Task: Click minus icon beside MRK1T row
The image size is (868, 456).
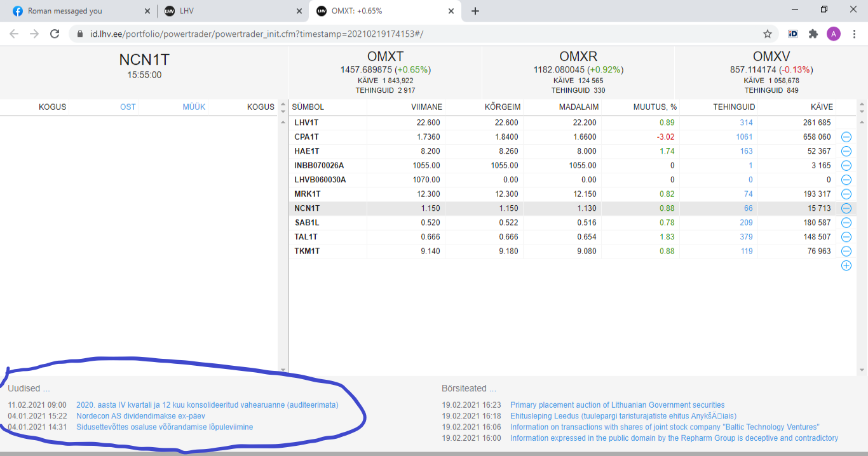Action: pyautogui.click(x=846, y=194)
